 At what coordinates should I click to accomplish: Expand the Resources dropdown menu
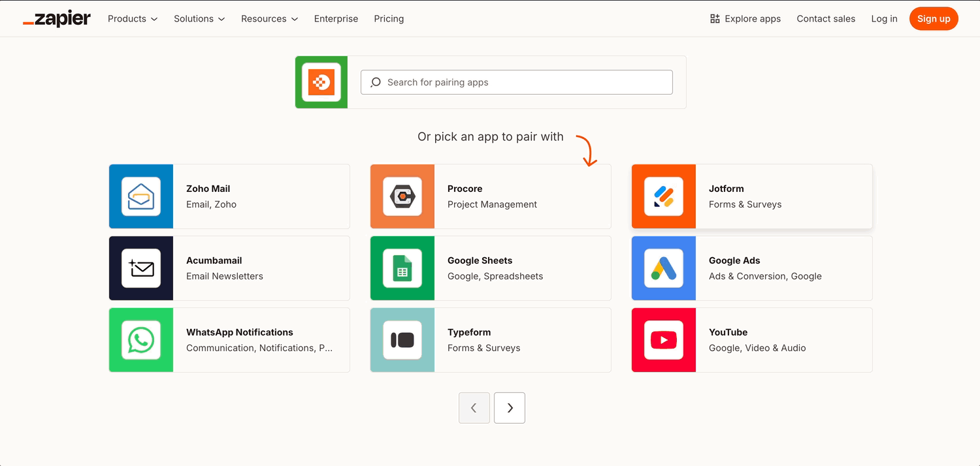click(x=269, y=19)
